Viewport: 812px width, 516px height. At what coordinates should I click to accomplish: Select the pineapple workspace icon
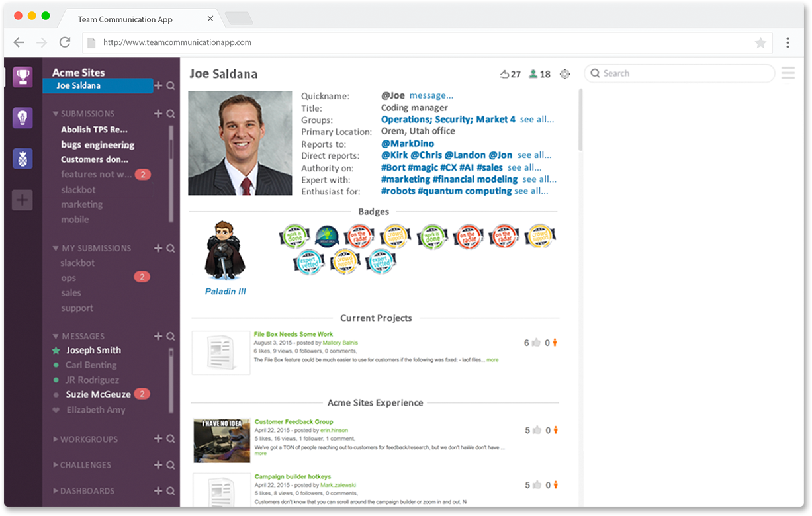23,159
